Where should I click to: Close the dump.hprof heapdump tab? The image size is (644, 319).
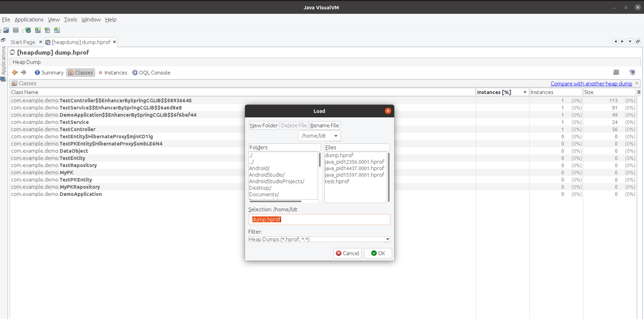coord(114,42)
